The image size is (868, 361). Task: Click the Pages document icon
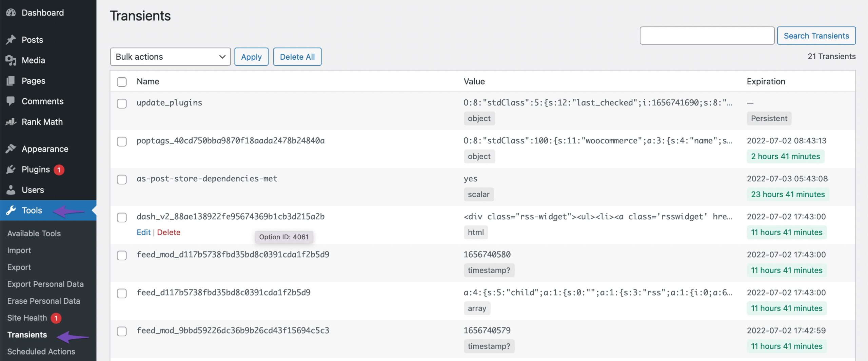click(x=11, y=81)
